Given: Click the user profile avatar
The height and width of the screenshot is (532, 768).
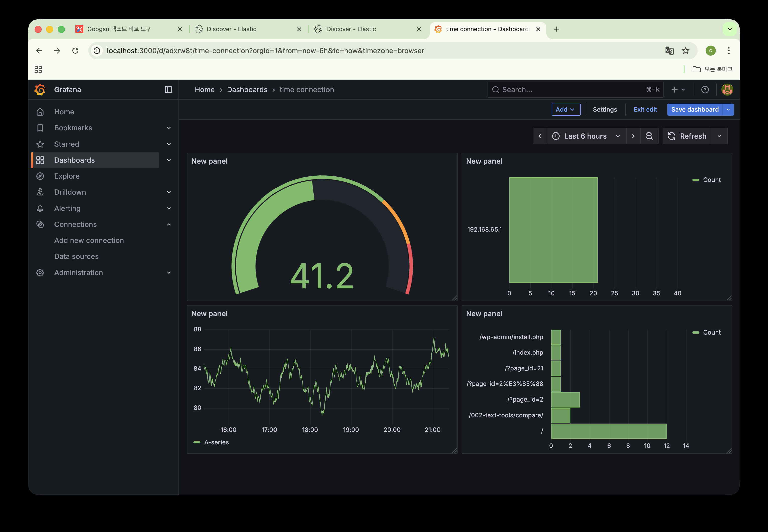Looking at the screenshot, I should [727, 90].
